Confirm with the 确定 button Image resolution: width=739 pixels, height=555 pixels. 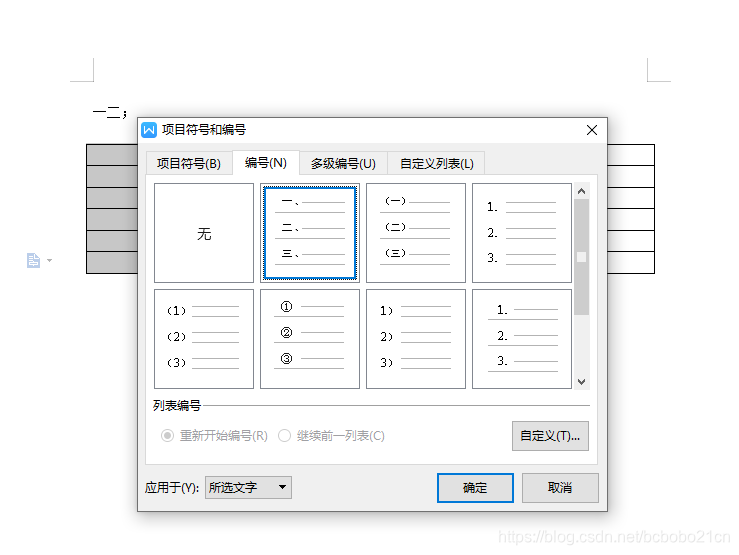[x=475, y=488]
